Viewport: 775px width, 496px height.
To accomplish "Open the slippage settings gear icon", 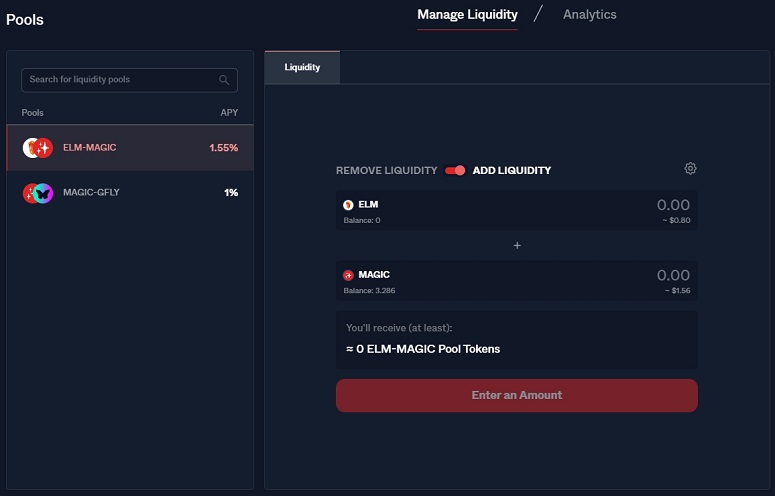I will (690, 168).
